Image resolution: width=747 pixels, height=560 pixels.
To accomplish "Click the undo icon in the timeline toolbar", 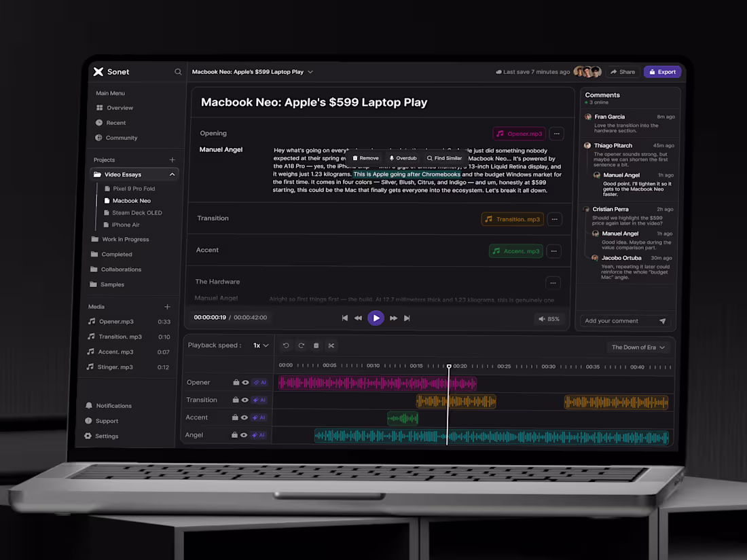I will (286, 346).
